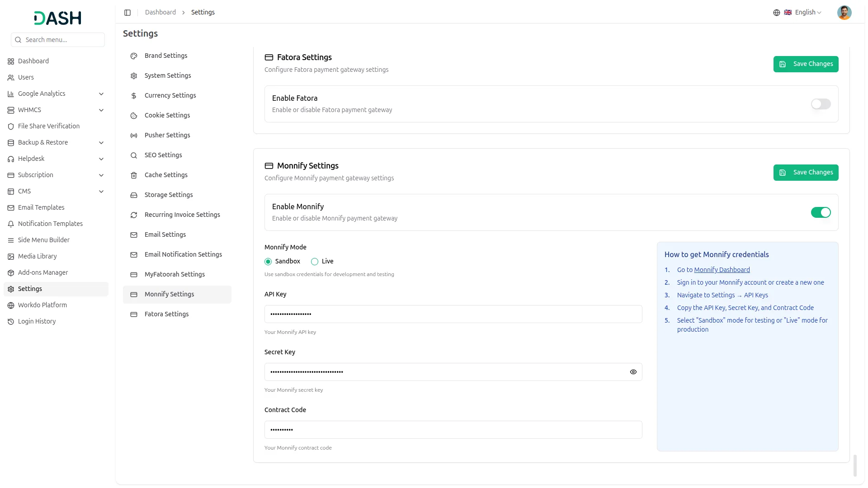Click the Fatora Settings card icon in list
The height and width of the screenshot is (488, 868).
(x=134, y=314)
